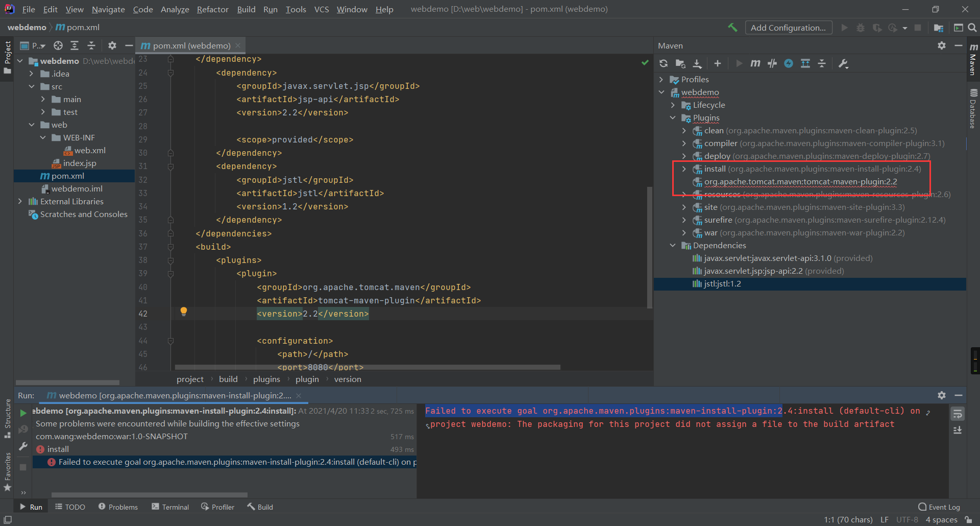Open the File menu
The image size is (980, 526).
(29, 9)
